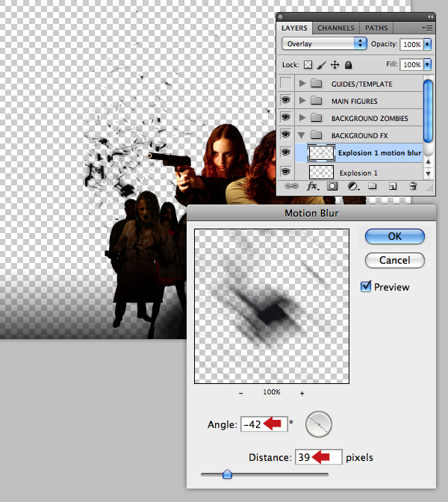Create new adjustment layer icon

pos(352,186)
